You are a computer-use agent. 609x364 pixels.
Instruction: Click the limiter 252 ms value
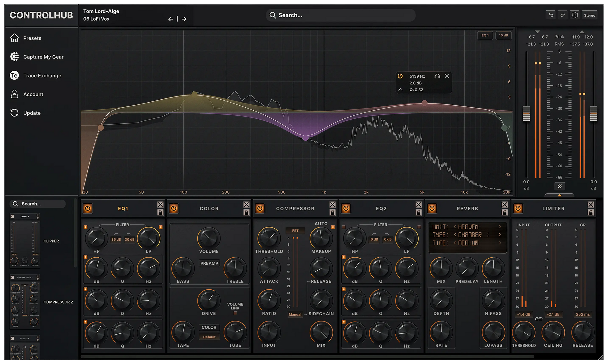[583, 314]
